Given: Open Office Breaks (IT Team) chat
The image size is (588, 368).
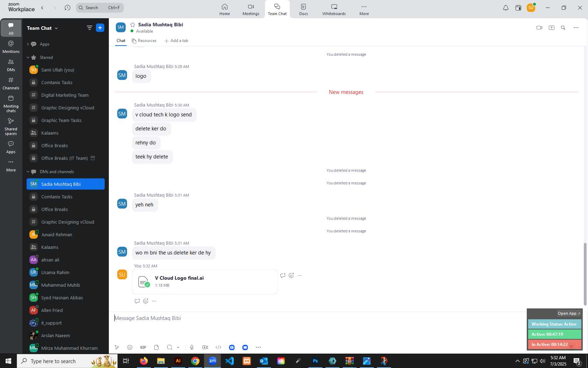Looking at the screenshot, I should (66, 158).
